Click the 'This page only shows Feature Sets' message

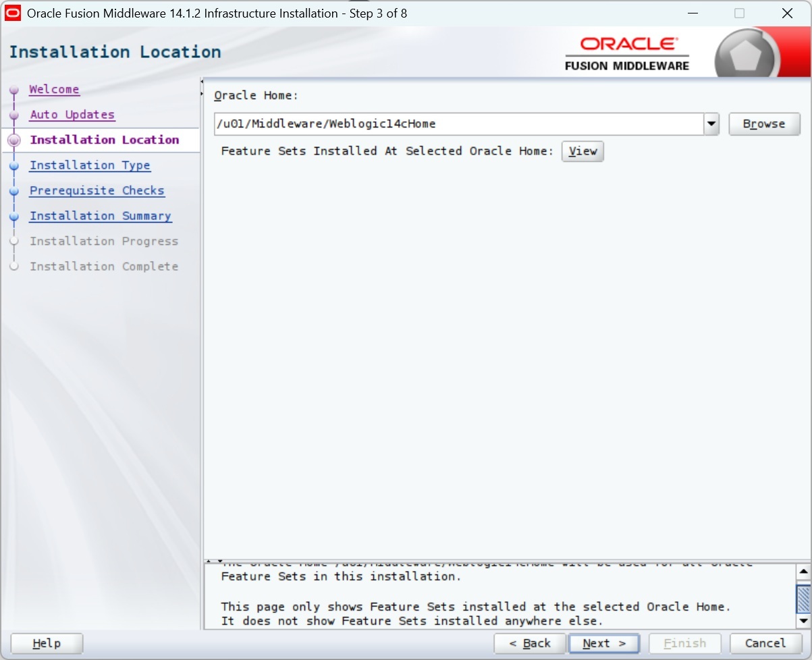tap(476, 607)
